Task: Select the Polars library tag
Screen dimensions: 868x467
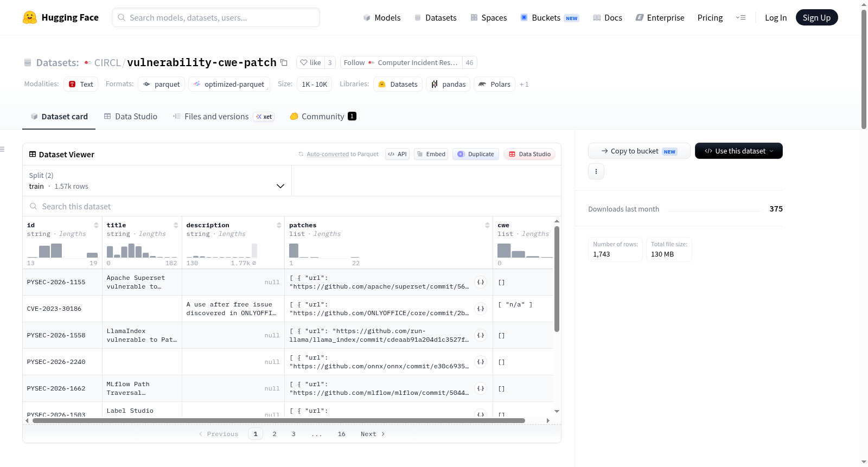Action: click(494, 84)
